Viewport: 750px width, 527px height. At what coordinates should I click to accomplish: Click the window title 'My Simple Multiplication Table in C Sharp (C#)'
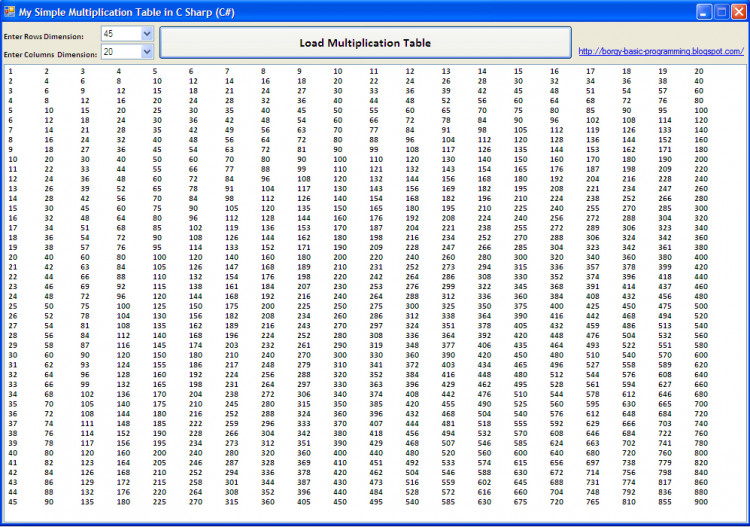(x=127, y=12)
